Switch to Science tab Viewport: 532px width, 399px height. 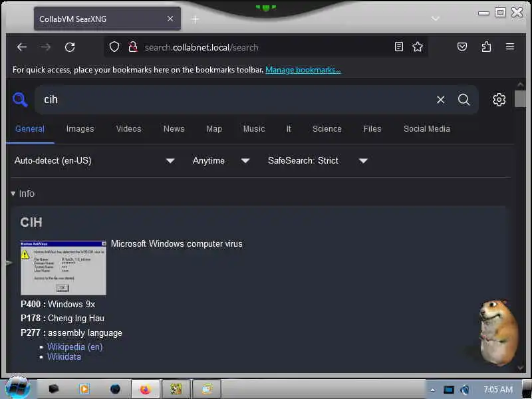coord(327,129)
